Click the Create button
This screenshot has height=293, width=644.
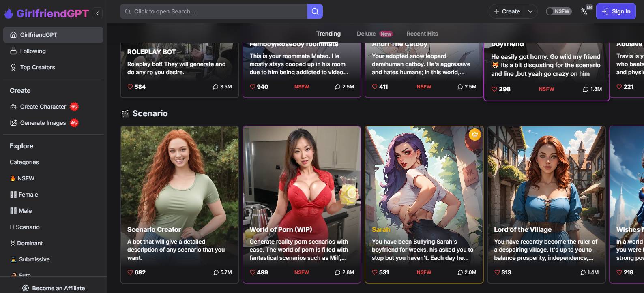click(507, 11)
